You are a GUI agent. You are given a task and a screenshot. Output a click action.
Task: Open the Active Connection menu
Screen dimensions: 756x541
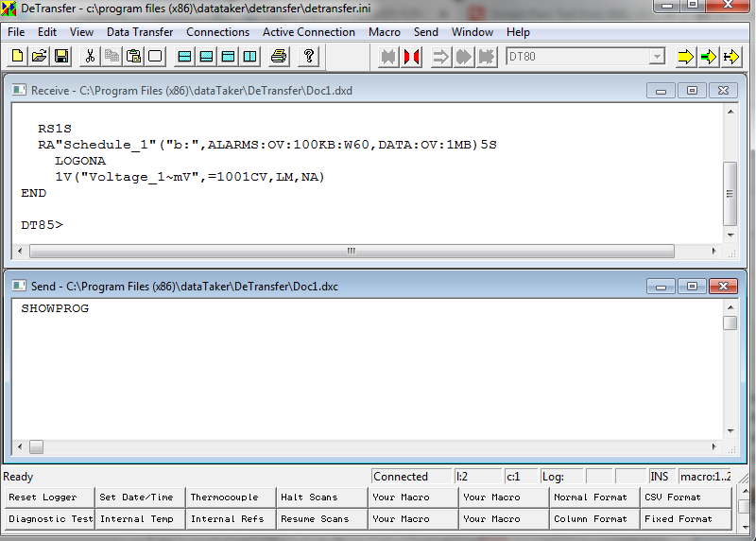tap(309, 32)
